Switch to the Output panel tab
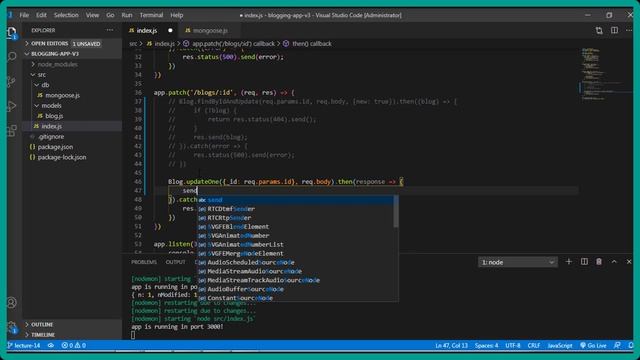This screenshot has height=360, width=640. click(x=176, y=262)
